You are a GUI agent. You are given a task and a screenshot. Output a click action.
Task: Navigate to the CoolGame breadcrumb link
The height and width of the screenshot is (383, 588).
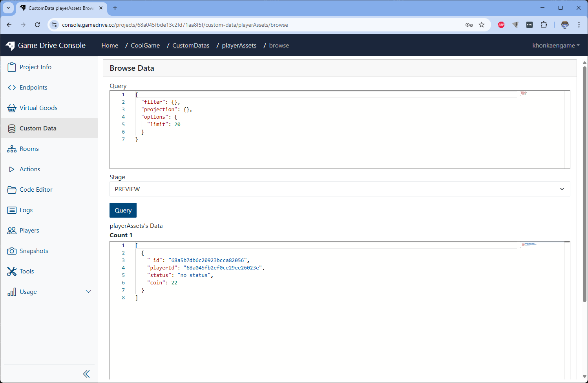145,46
